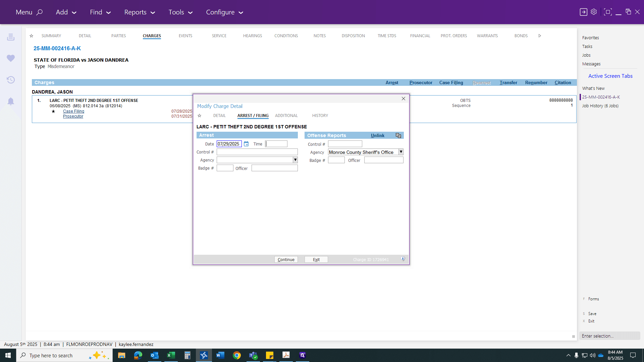Open Job History (6 Jobs) tab

click(x=600, y=106)
